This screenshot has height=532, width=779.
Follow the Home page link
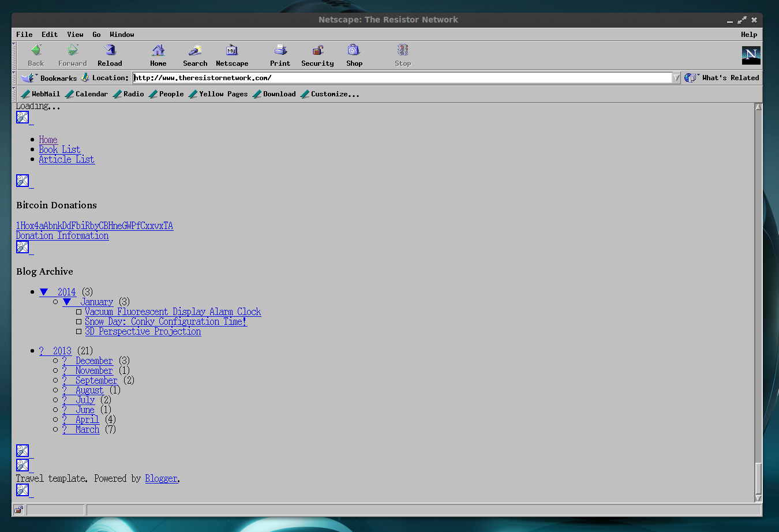tap(48, 140)
